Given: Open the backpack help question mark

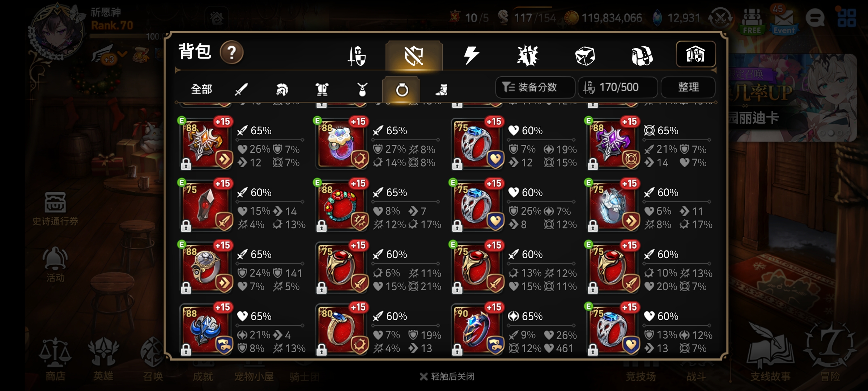Looking at the screenshot, I should pos(231,53).
